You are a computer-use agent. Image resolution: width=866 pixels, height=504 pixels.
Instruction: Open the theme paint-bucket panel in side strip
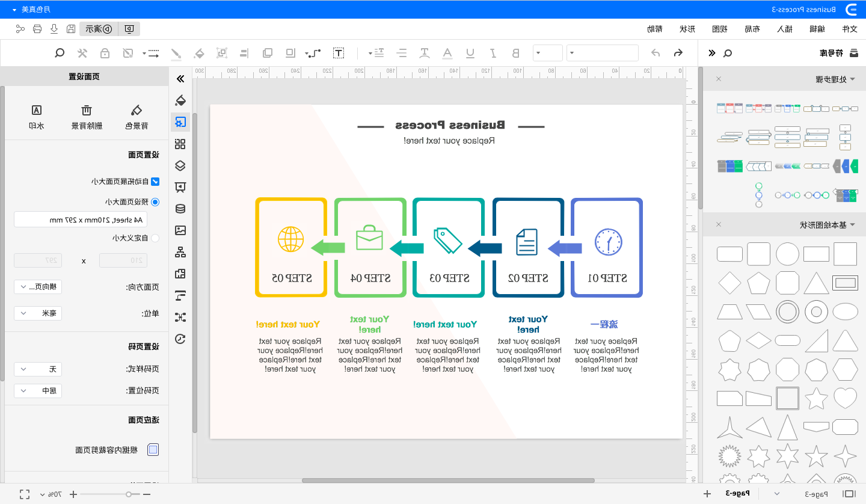coord(180,100)
